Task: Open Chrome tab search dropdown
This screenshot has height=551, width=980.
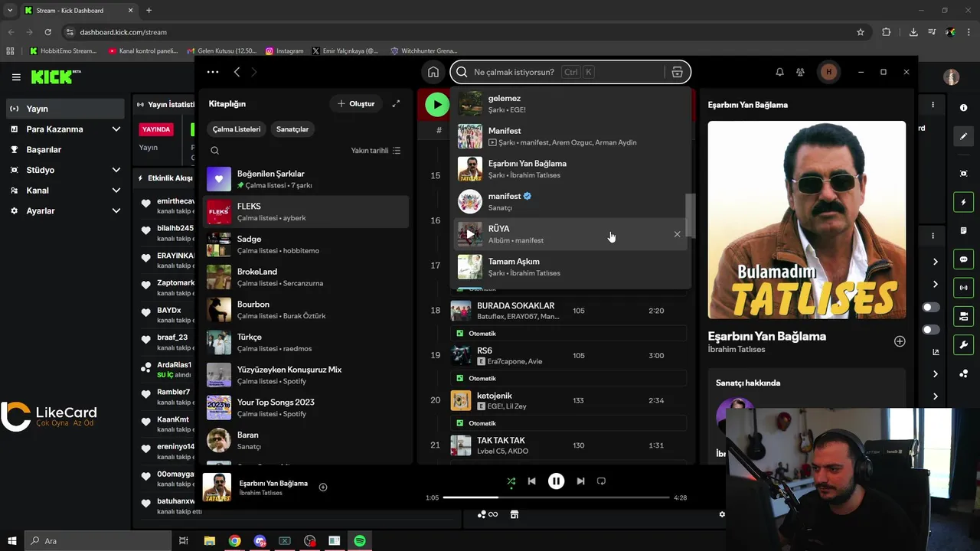Action: (x=10, y=11)
